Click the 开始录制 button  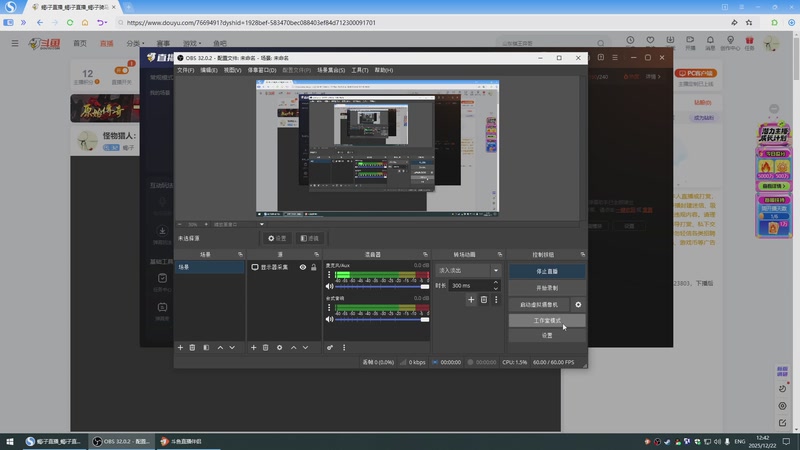tap(547, 287)
